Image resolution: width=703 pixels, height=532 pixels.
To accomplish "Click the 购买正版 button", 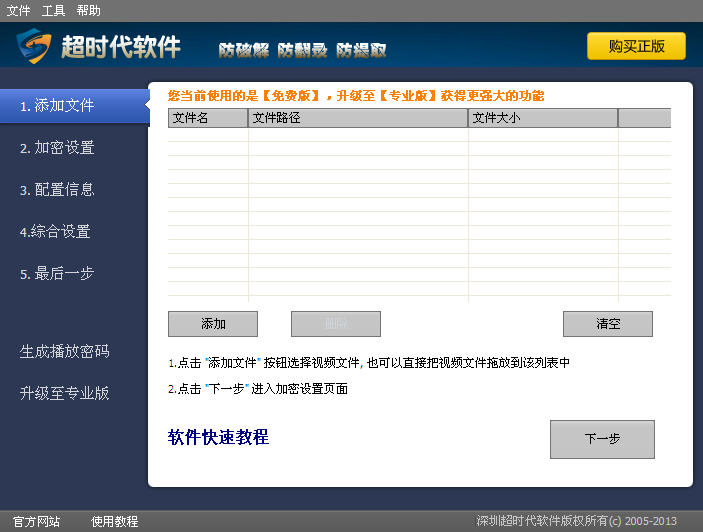I will (636, 46).
